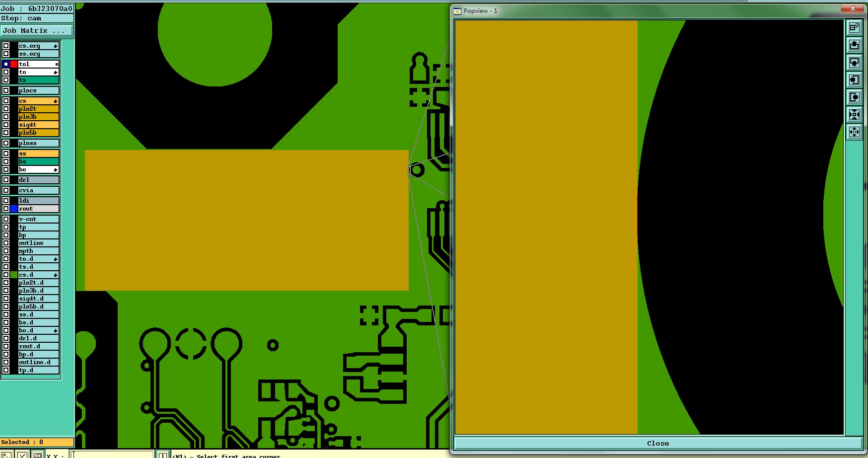Click the red color swatch of layer to1
Image resolution: width=868 pixels, height=458 pixels.
tap(14, 64)
